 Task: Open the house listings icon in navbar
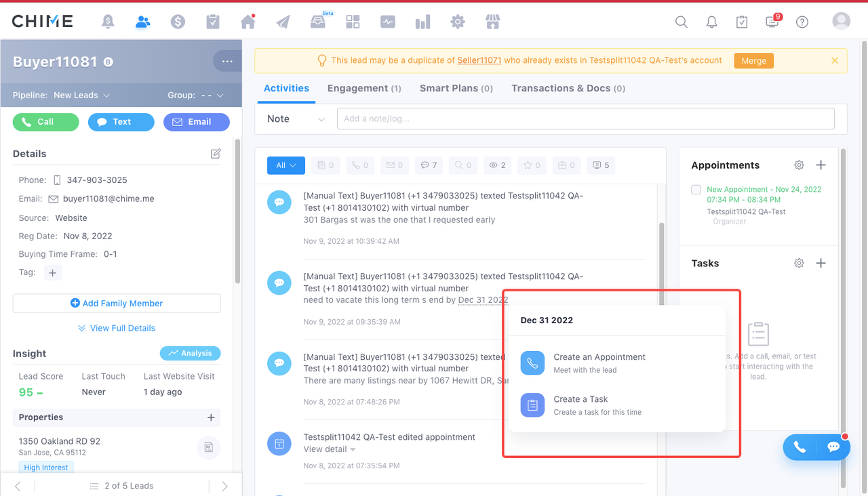(x=248, y=22)
